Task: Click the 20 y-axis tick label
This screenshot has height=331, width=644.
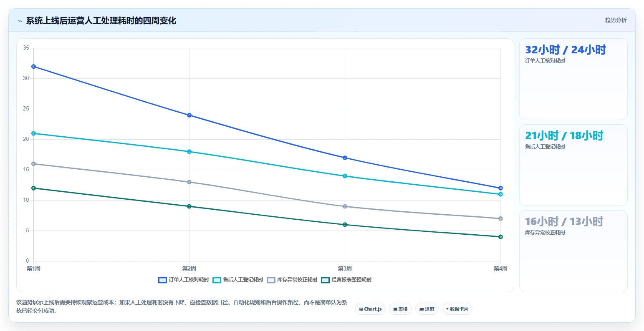Action: [26, 139]
